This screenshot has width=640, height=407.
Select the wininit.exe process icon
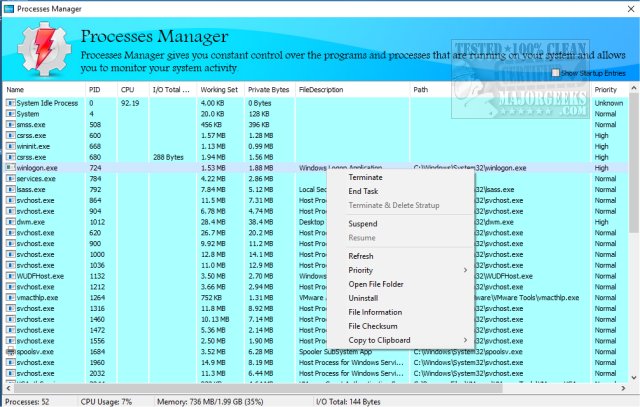pyautogui.click(x=11, y=146)
